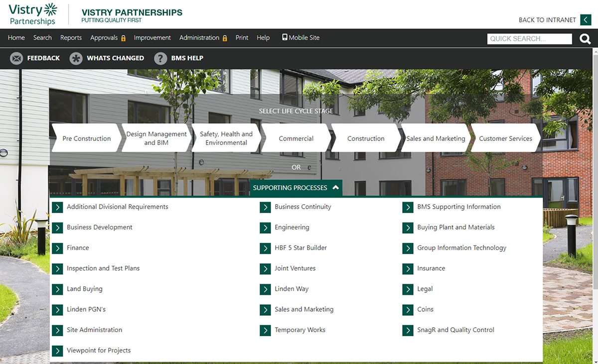The image size is (598, 364).
Task: Click the arrow icon beside Site Administration
Action: click(x=57, y=330)
